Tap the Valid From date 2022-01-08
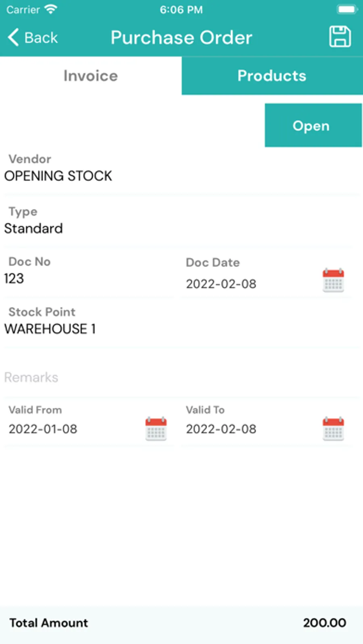363x644 pixels. coord(43,429)
